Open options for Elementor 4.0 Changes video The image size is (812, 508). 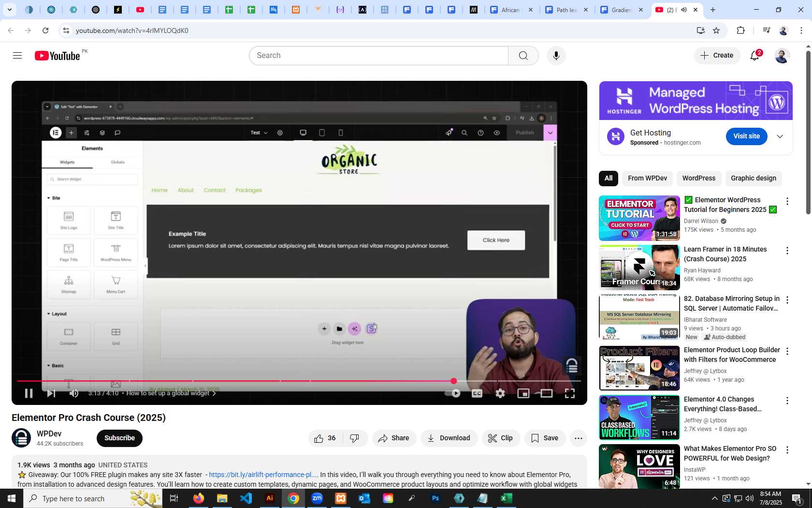point(787,401)
